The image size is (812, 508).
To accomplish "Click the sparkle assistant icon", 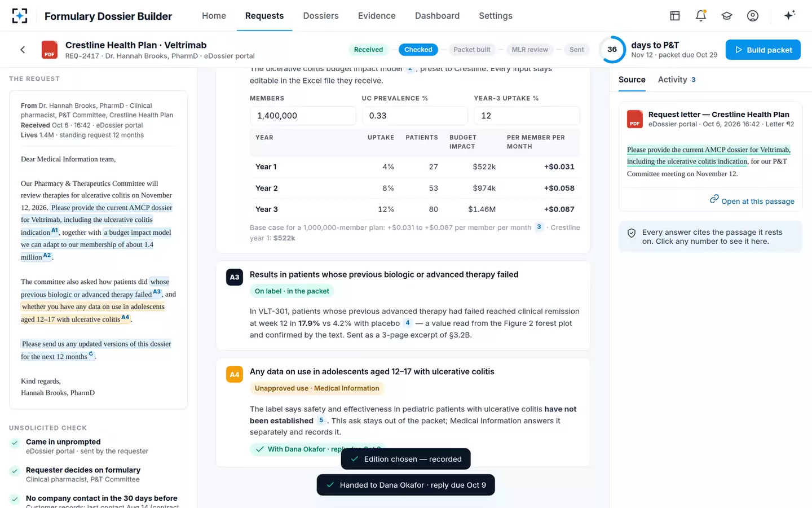I will point(789,15).
